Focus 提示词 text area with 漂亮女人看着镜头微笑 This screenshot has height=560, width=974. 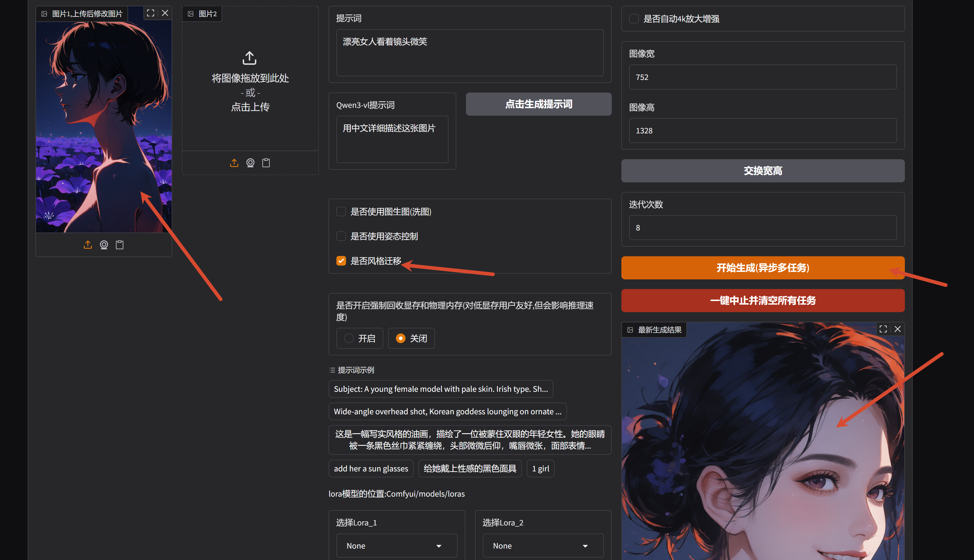[470, 53]
